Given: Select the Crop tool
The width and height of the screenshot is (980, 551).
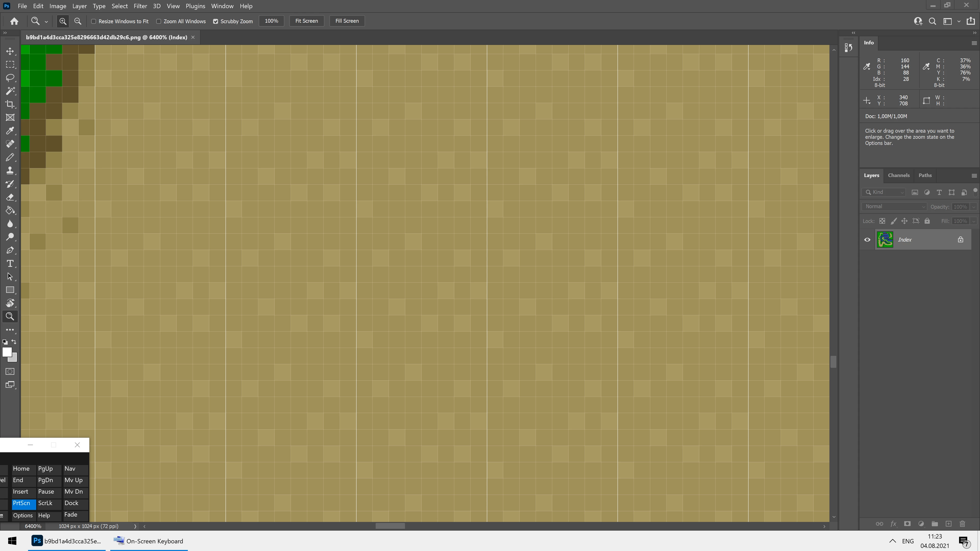Looking at the screenshot, I should [x=10, y=104].
